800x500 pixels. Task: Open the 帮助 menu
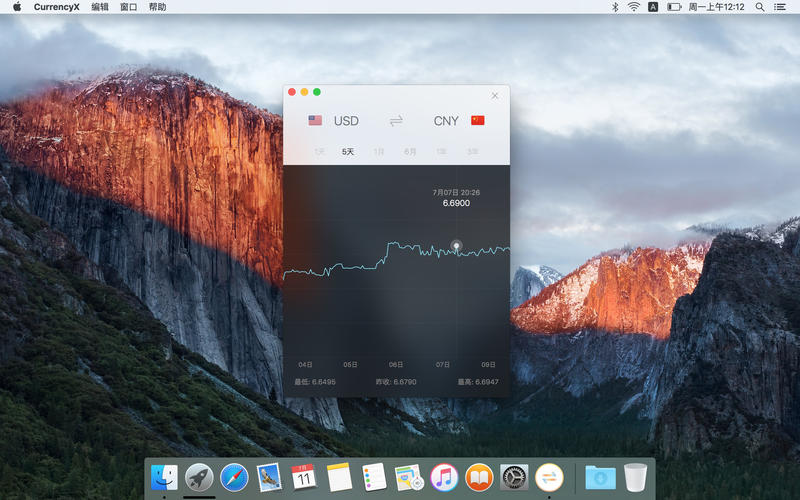(157, 7)
